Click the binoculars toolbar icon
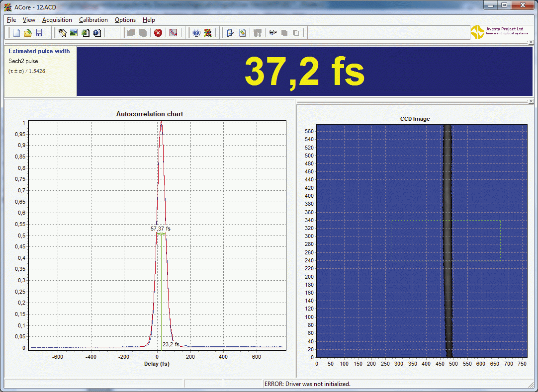Viewport: 538px width, 392px height. tap(258, 33)
